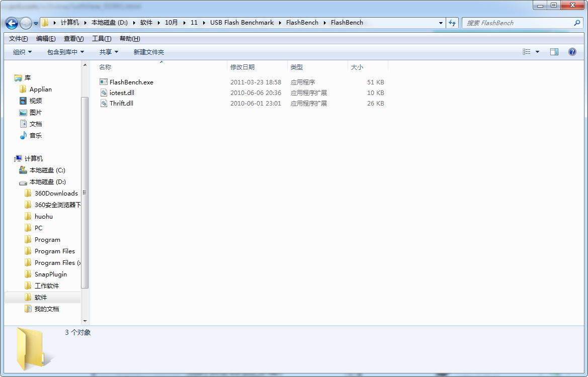Open the 包含到库中 dropdown

(x=65, y=52)
